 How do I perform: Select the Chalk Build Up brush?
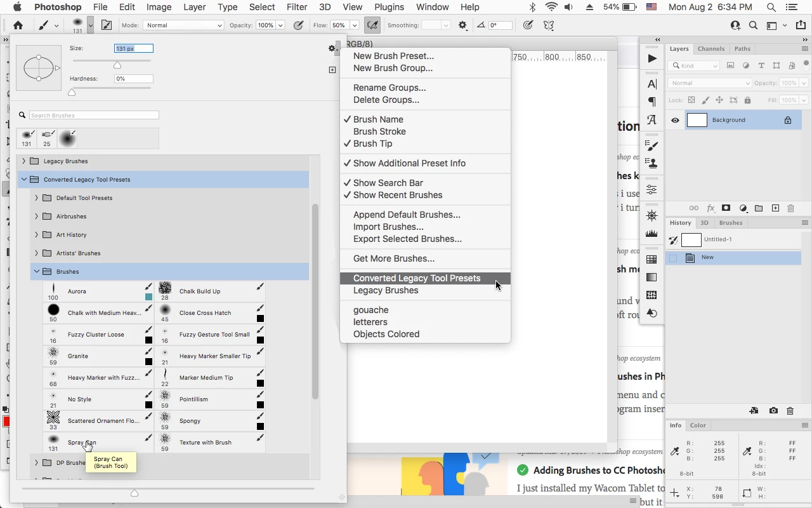pyautogui.click(x=211, y=291)
